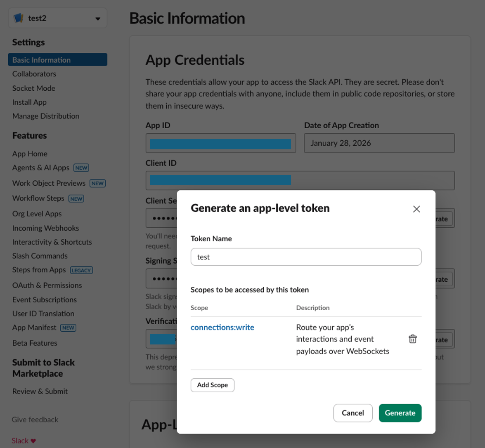Open Socket Mode settings
Image resolution: width=485 pixels, height=448 pixels.
(x=34, y=88)
